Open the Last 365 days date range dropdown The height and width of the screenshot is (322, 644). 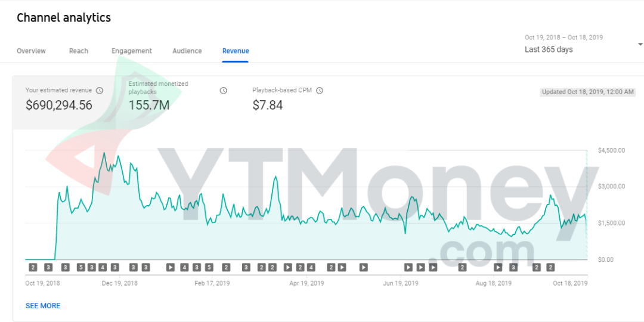583,44
